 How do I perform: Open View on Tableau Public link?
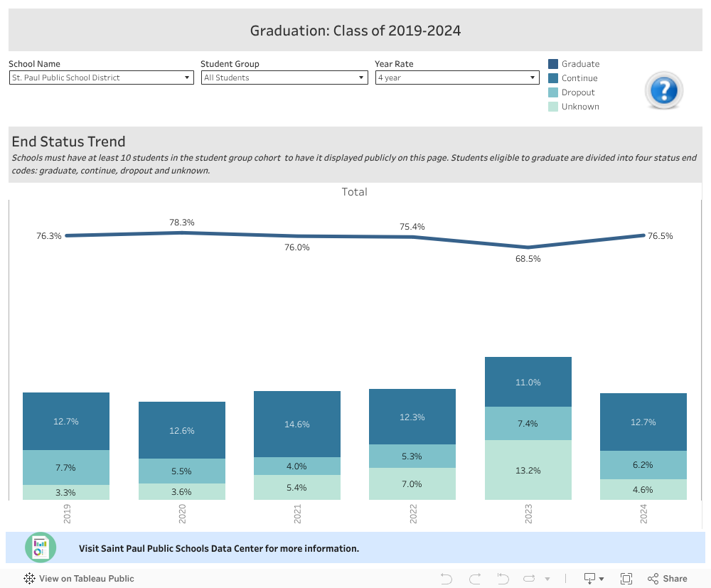tap(79, 578)
